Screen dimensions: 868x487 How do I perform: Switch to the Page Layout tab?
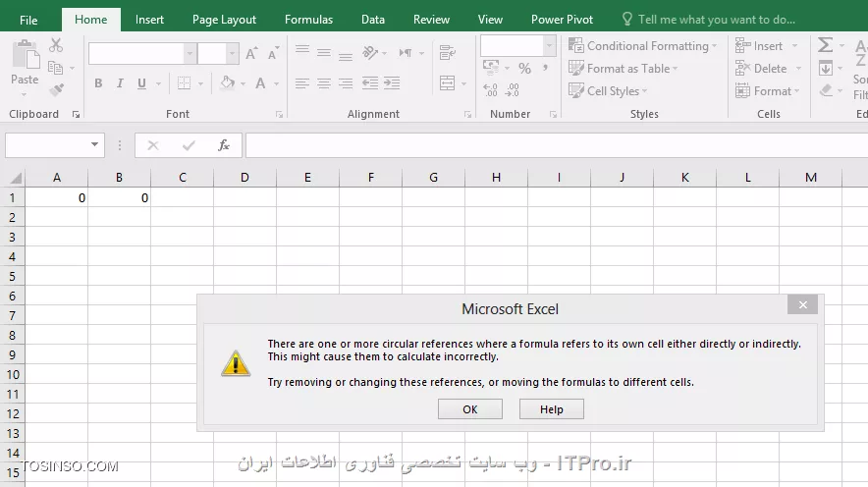click(224, 20)
